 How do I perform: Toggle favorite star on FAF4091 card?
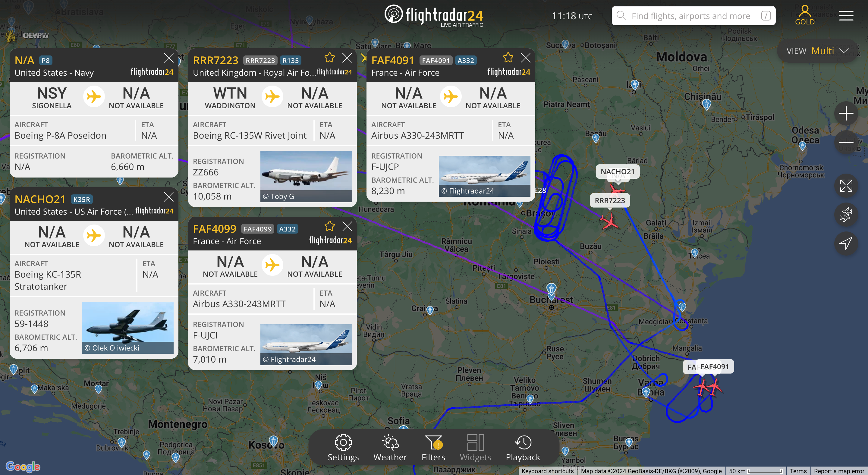point(508,58)
